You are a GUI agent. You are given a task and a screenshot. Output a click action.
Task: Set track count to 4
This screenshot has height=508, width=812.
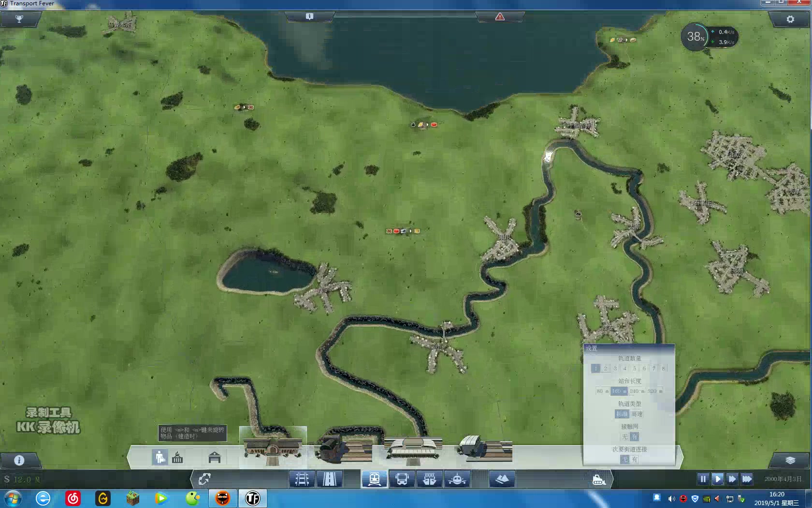(x=624, y=368)
